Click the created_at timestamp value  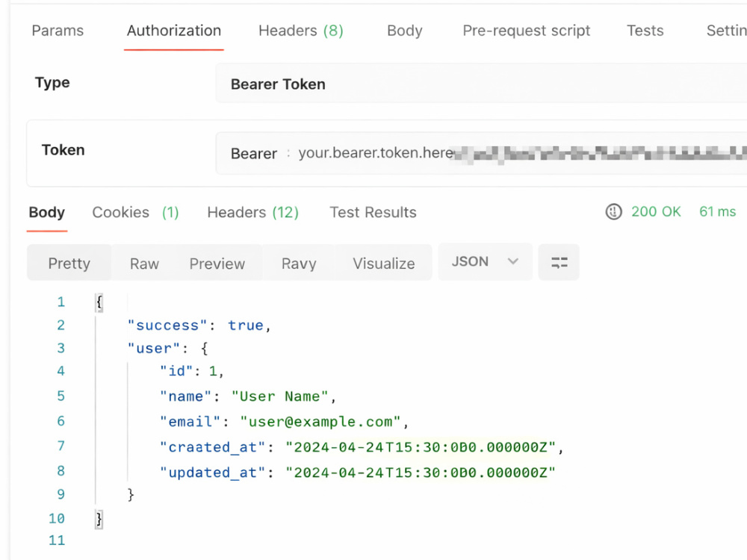point(420,447)
